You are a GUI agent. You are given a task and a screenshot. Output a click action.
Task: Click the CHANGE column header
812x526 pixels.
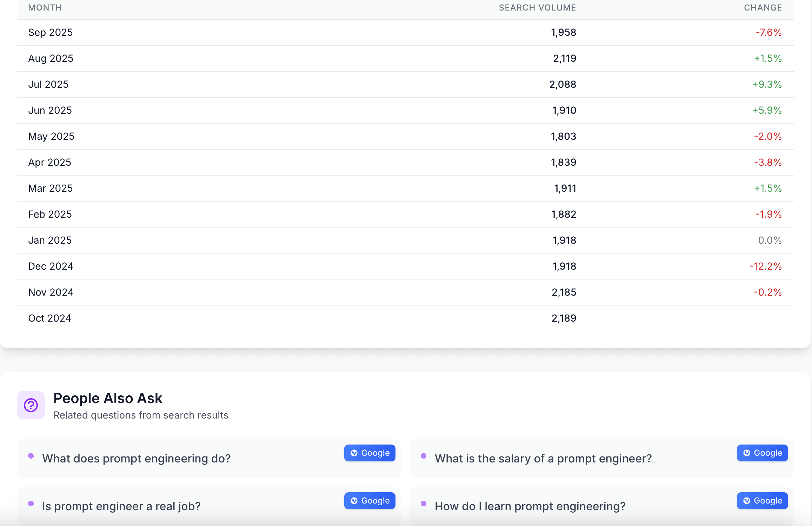click(763, 8)
